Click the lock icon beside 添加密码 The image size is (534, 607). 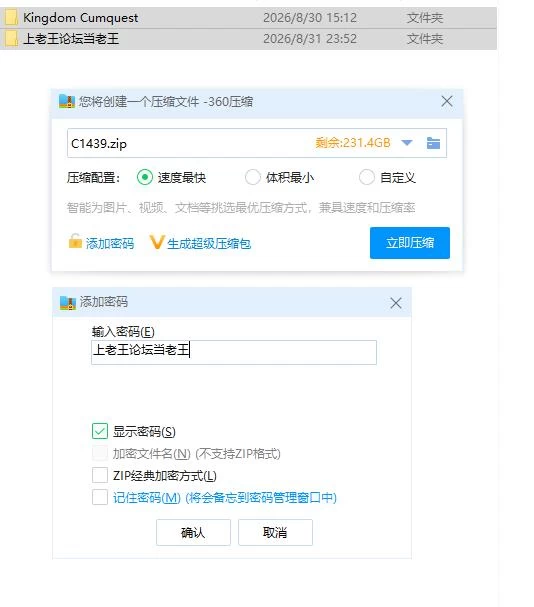pyautogui.click(x=75, y=241)
